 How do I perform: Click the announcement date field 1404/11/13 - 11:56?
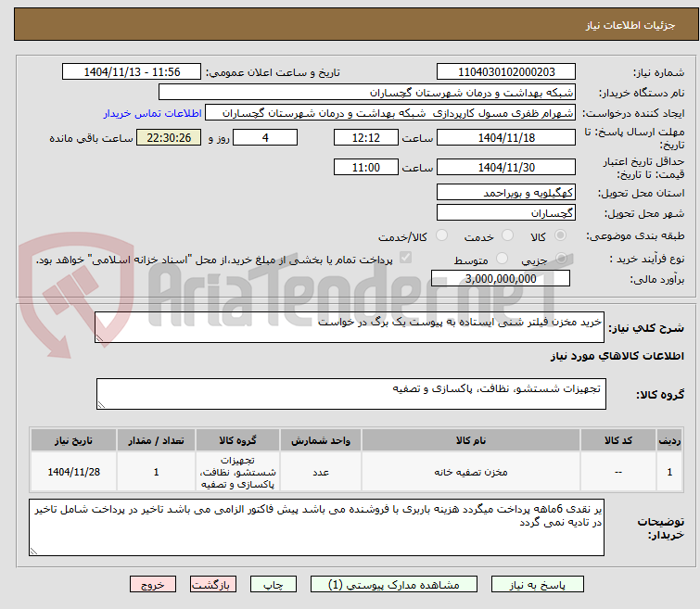pyautogui.click(x=132, y=72)
